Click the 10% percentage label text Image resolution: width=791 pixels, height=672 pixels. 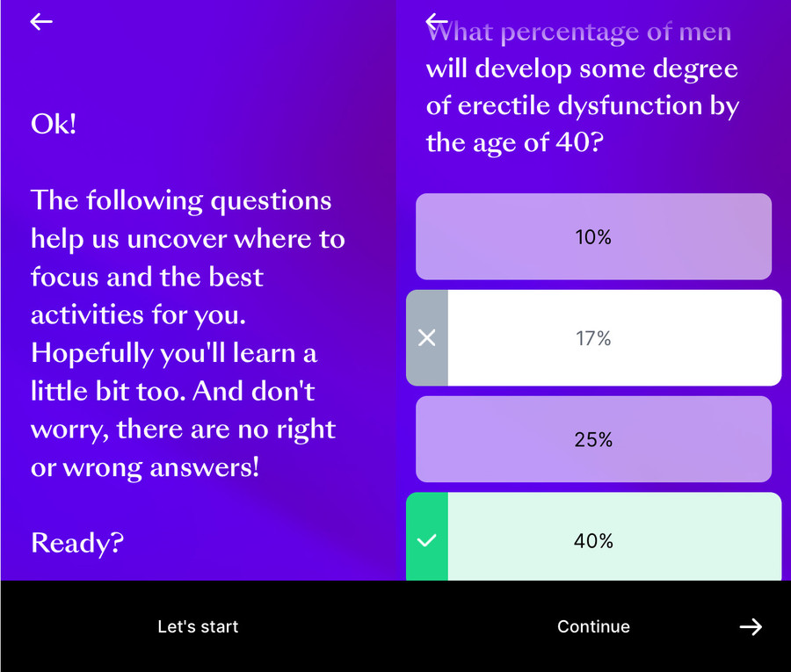click(593, 237)
